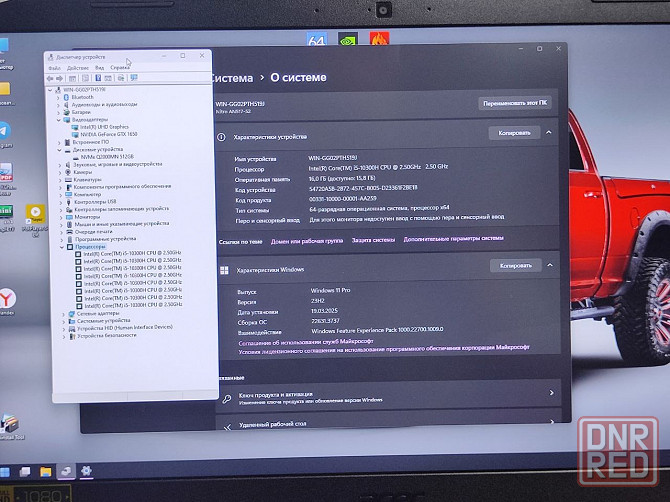670x502 pixels.
Task: Collapse Характеристики устройства section chevron
Action: tap(549, 132)
